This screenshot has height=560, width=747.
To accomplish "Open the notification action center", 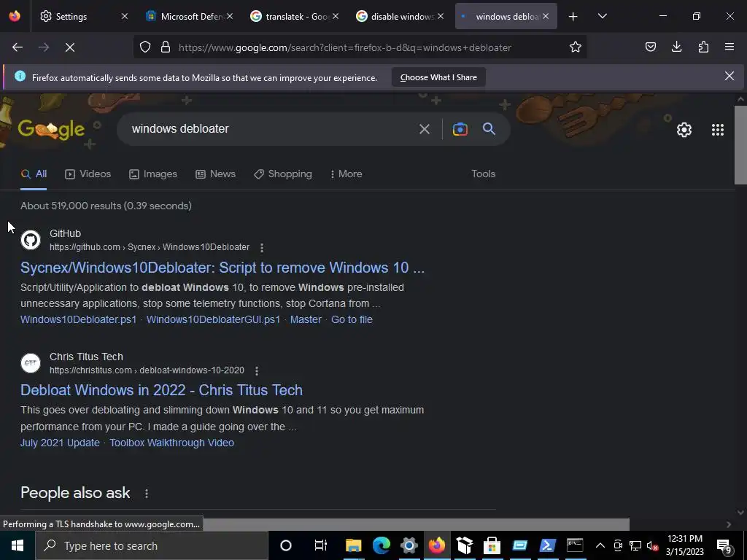I will (725, 545).
